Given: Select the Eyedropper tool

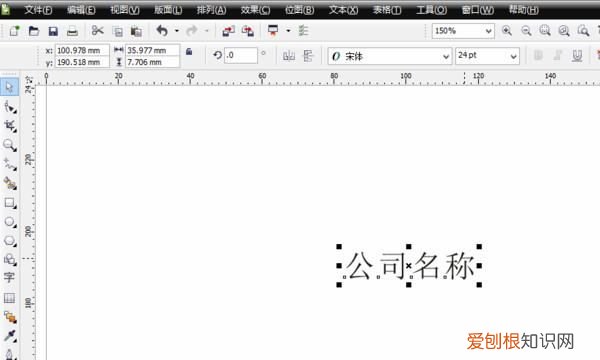Looking at the screenshot, I should click(10, 336).
